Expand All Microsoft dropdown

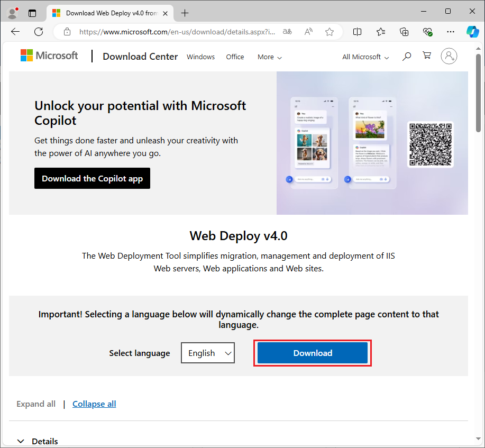(365, 57)
